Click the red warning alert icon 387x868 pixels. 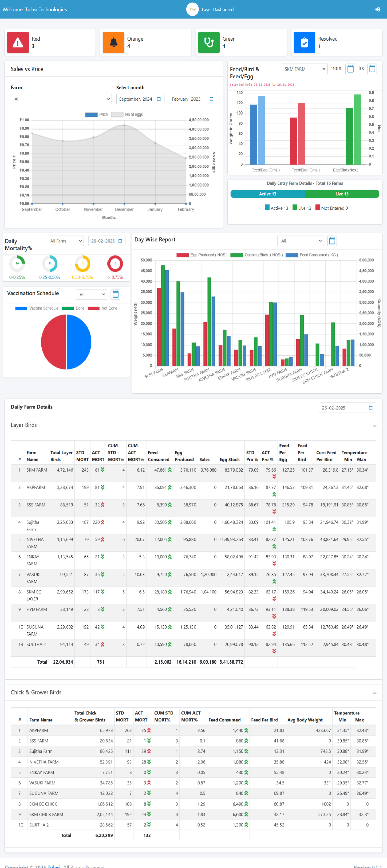18,42
